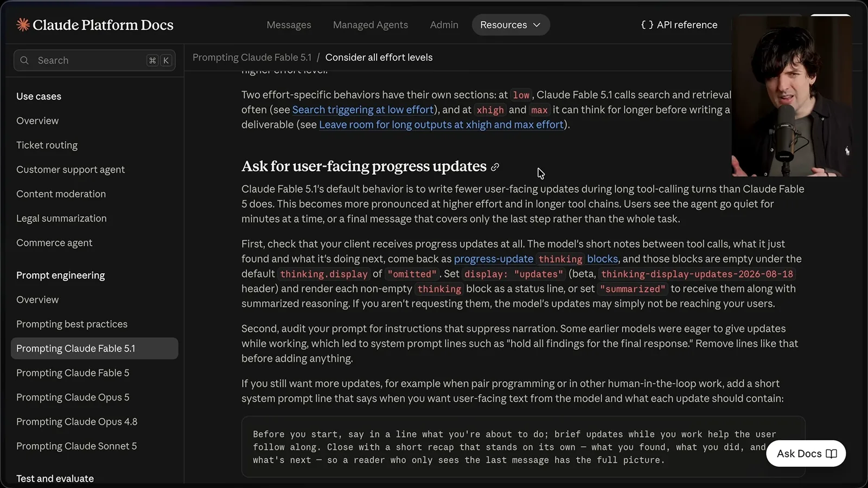Open Commerce agent page
This screenshot has width=868, height=488.
(x=54, y=243)
